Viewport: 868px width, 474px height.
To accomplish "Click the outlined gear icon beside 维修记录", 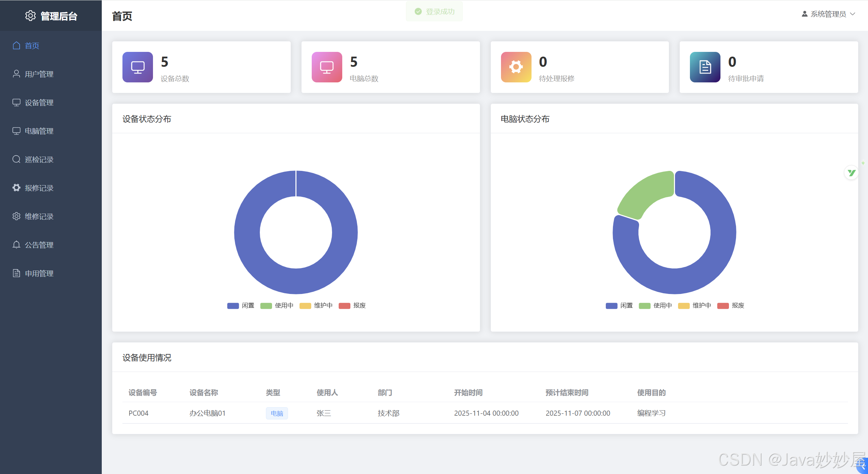I will [x=16, y=216].
